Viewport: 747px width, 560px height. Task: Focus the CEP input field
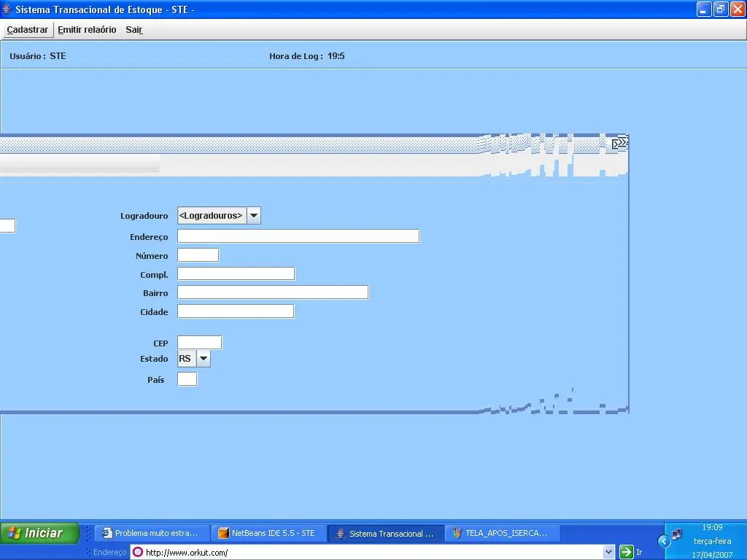pyautogui.click(x=199, y=343)
